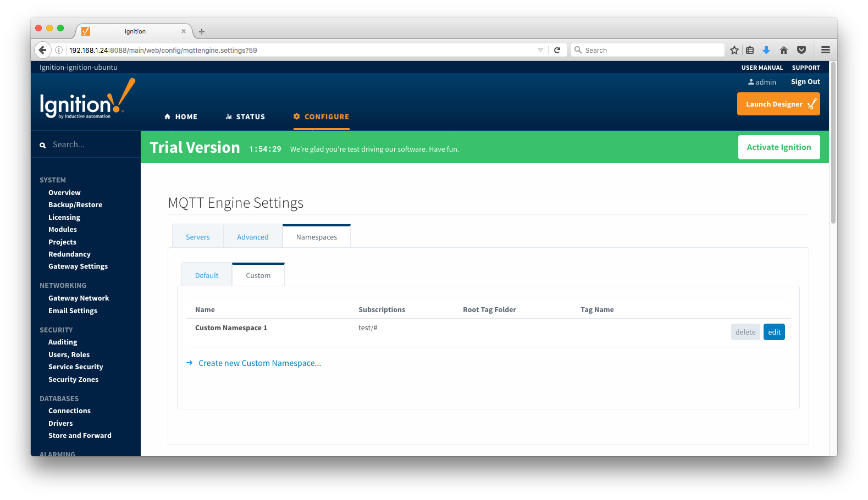Open the HOME navigation tab
Image resolution: width=868 pixels, height=500 pixels.
(181, 116)
